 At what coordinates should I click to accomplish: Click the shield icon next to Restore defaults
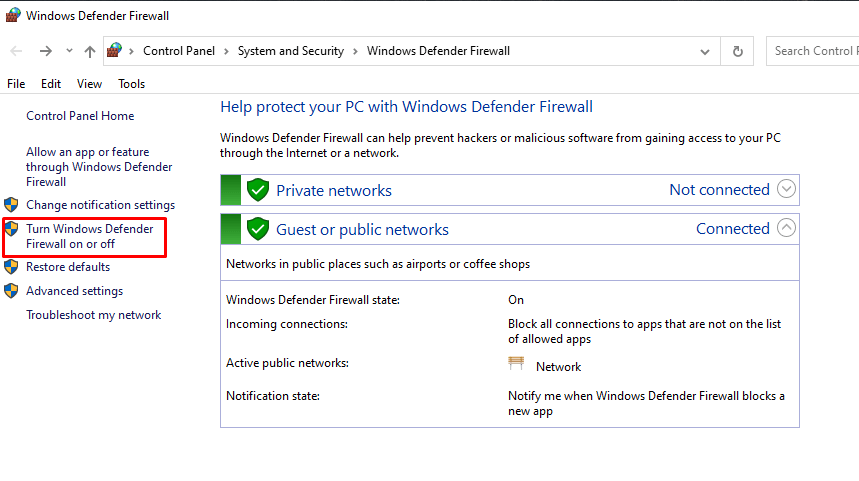tap(11, 267)
